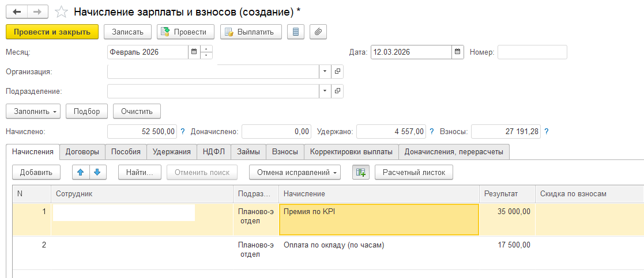Viewport: 644px width, 278px height.
Task: Click the Расчетный листок button
Action: 414,172
